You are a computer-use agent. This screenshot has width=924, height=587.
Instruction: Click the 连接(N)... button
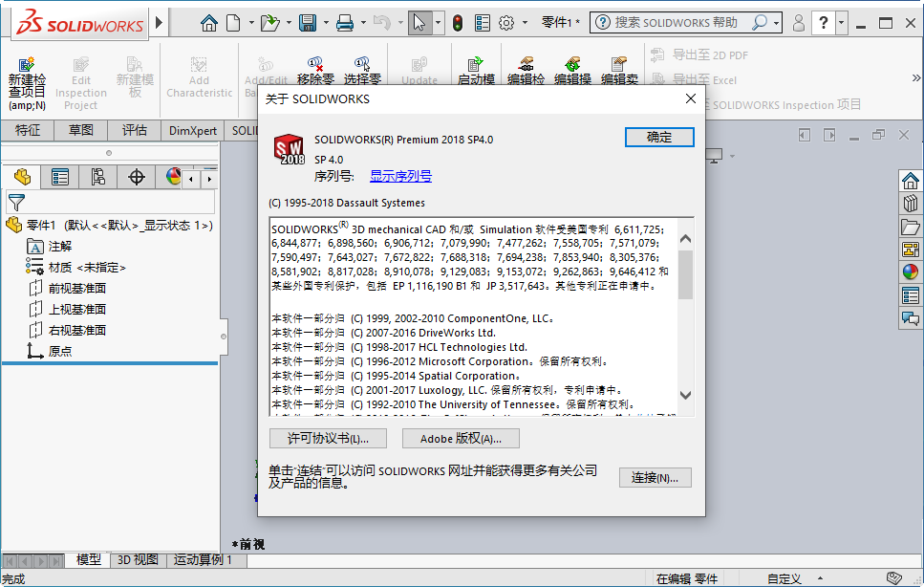point(655,477)
